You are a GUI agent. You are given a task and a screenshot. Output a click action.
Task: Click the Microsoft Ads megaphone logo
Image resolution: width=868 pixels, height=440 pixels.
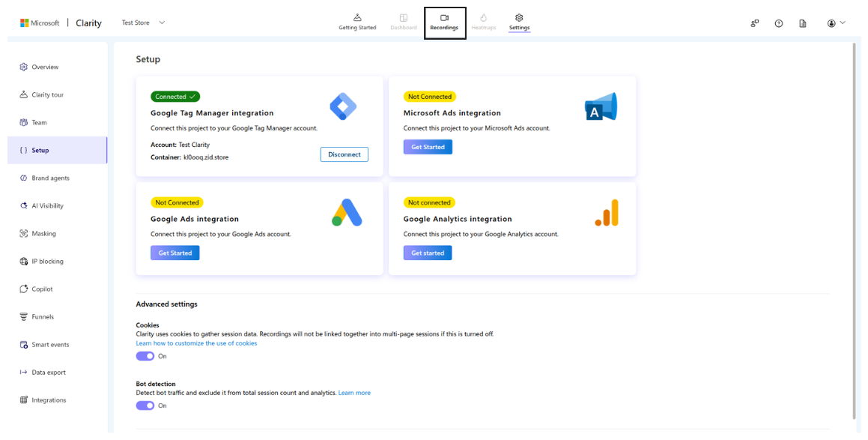pyautogui.click(x=601, y=106)
